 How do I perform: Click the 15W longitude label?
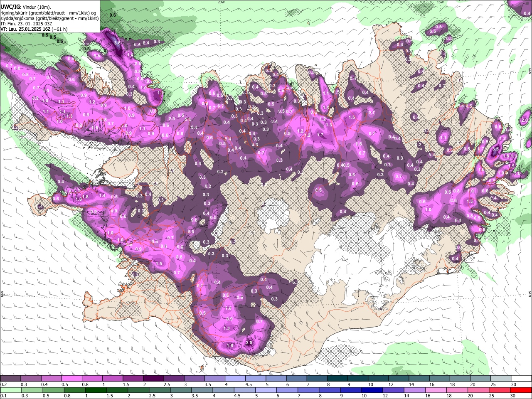tap(440, 2)
